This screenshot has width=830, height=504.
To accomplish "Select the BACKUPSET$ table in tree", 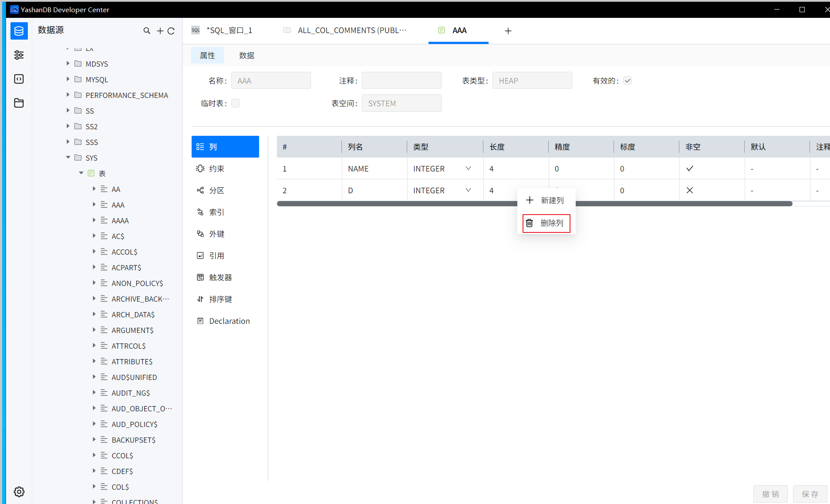I will coord(133,440).
